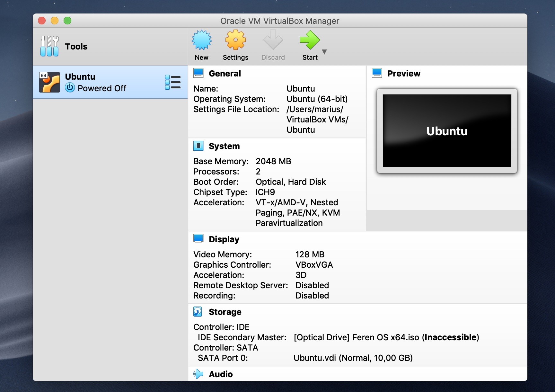Click the Preview section header

point(403,74)
